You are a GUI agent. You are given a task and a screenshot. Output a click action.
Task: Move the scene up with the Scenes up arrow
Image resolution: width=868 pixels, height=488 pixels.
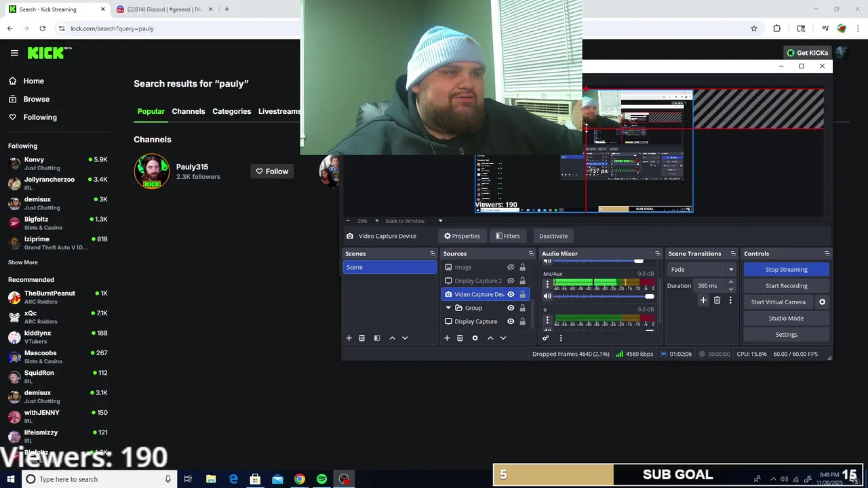pos(392,338)
